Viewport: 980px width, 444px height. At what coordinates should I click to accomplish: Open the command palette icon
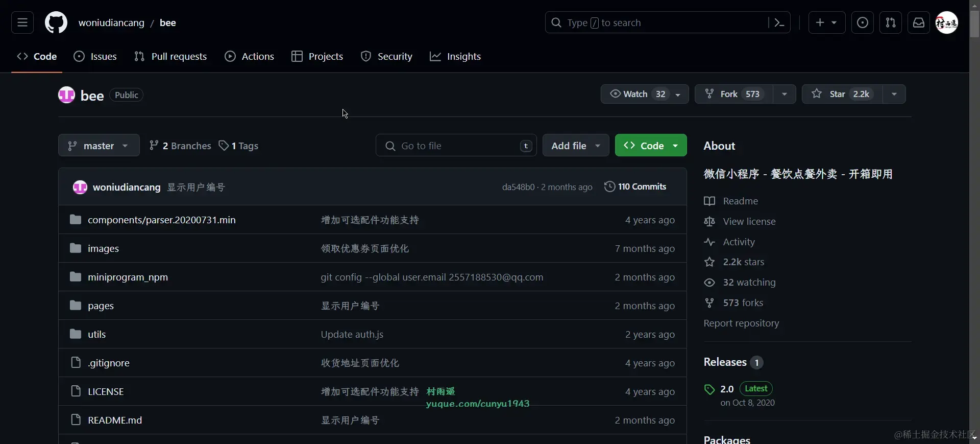[x=779, y=22]
